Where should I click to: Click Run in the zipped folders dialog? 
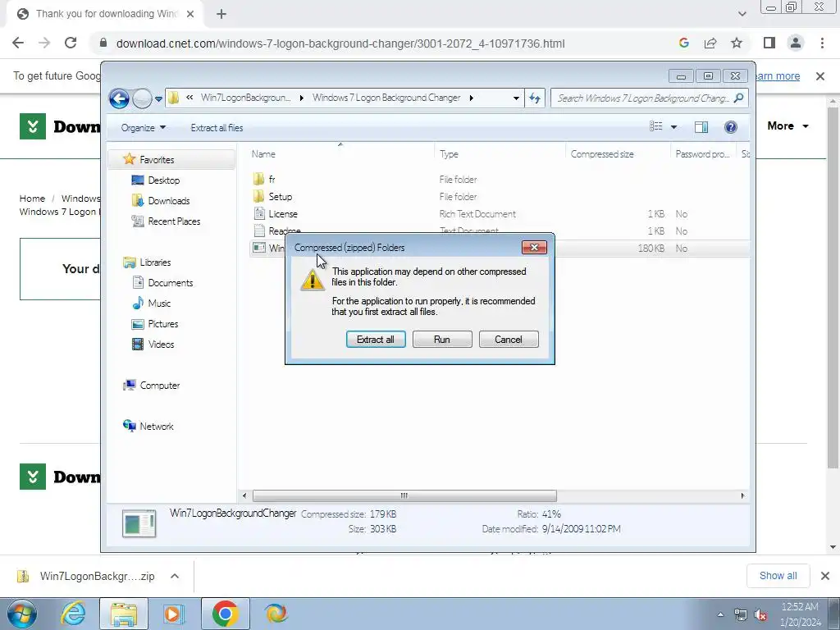442,339
